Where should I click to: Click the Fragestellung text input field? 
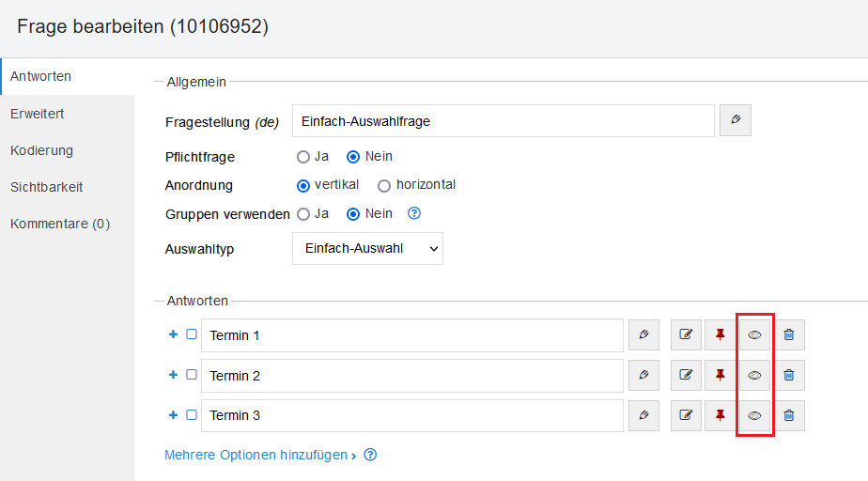coord(504,121)
